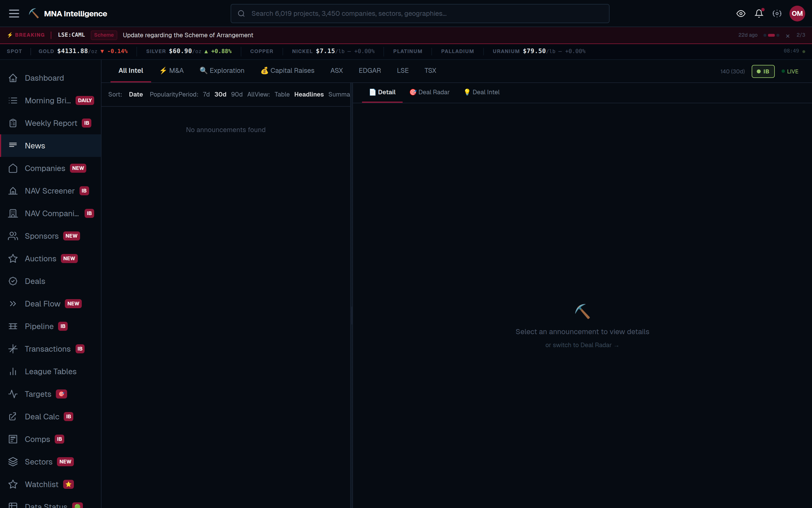
Task: Open Watchlist section
Action: (x=51, y=484)
